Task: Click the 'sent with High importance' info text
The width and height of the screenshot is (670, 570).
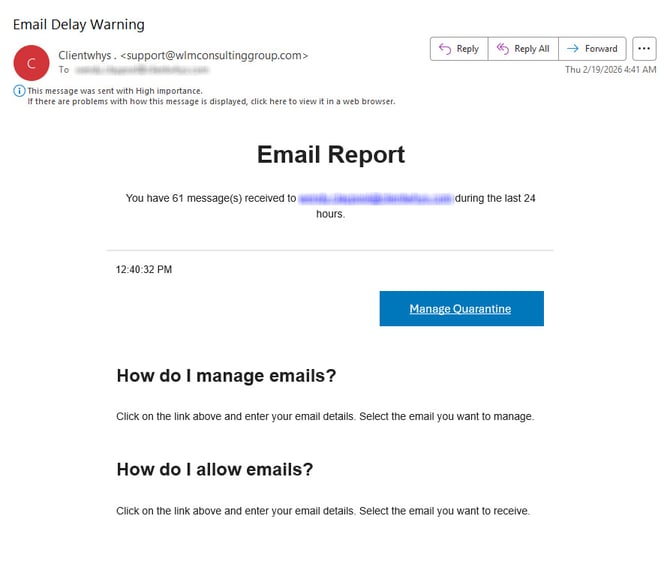Action: (114, 90)
